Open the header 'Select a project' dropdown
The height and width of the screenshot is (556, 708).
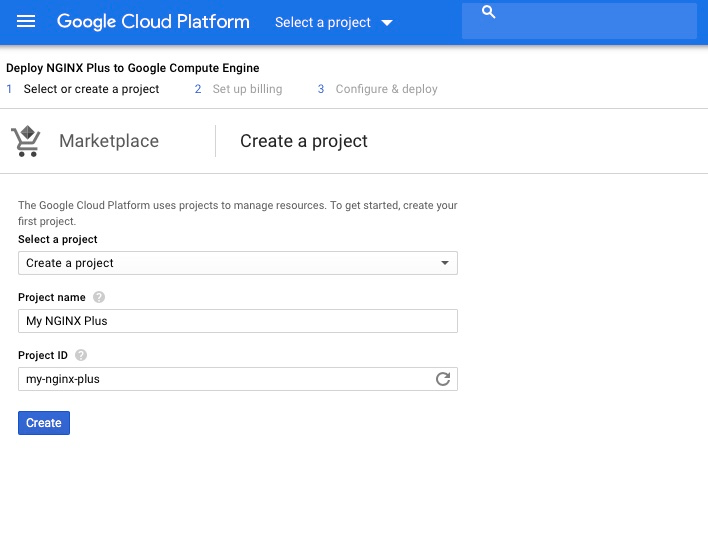(334, 22)
